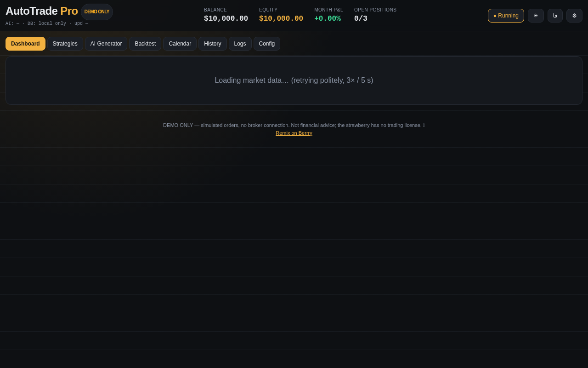Viewport: 588px width, 368px height.
Task: Click the AutoTrade Pro logo title
Action: tap(42, 11)
